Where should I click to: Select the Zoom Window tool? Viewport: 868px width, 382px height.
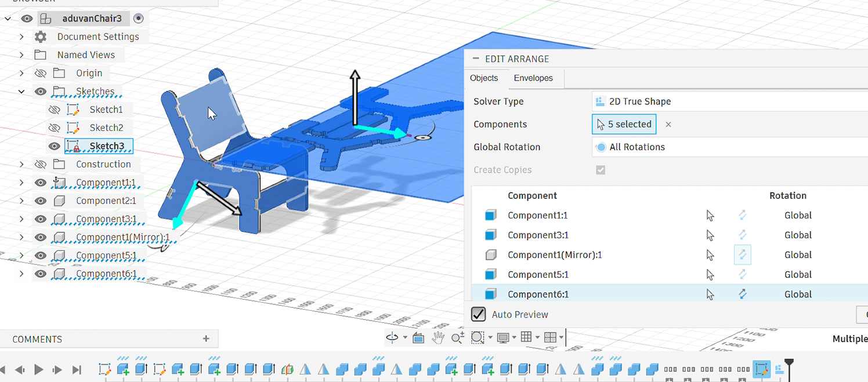(477, 337)
